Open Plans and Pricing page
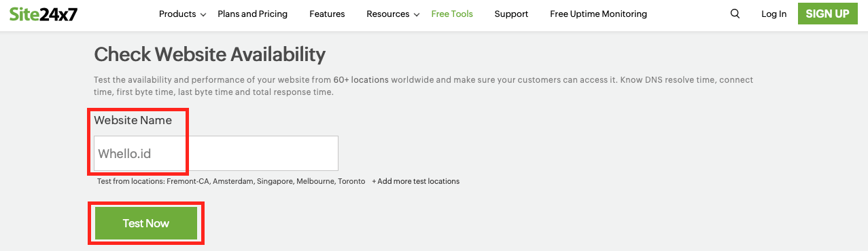The image size is (868, 251). 253,14
